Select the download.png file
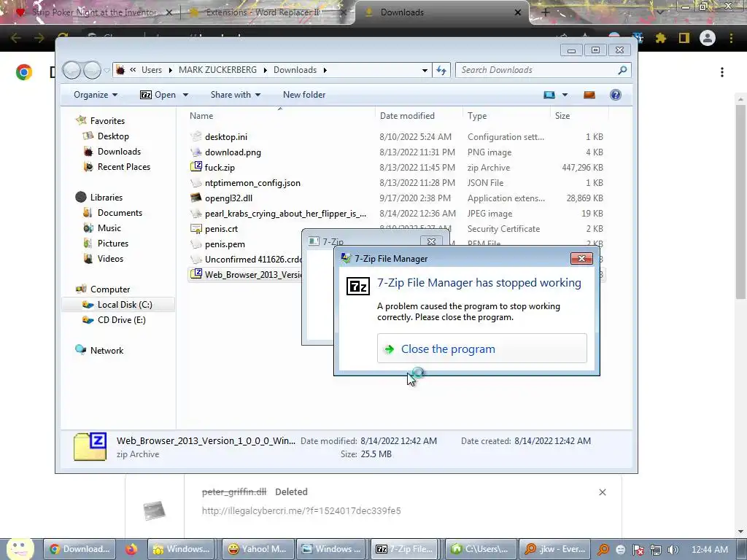 tap(233, 152)
